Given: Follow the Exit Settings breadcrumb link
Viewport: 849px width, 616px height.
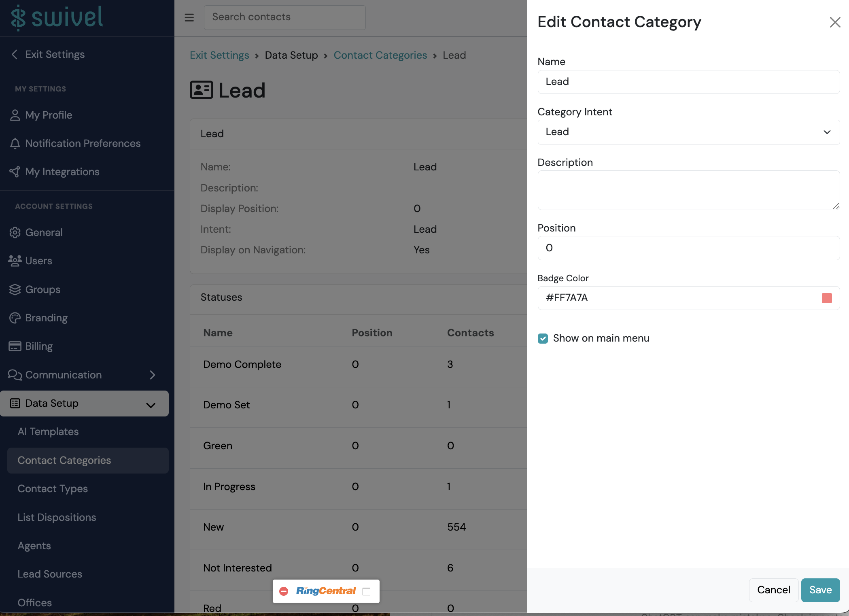Looking at the screenshot, I should pos(219,55).
